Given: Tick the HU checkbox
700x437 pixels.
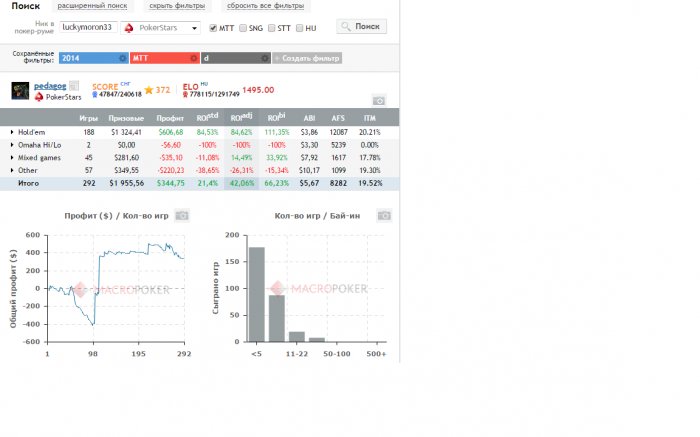Looking at the screenshot, I should click(x=300, y=28).
